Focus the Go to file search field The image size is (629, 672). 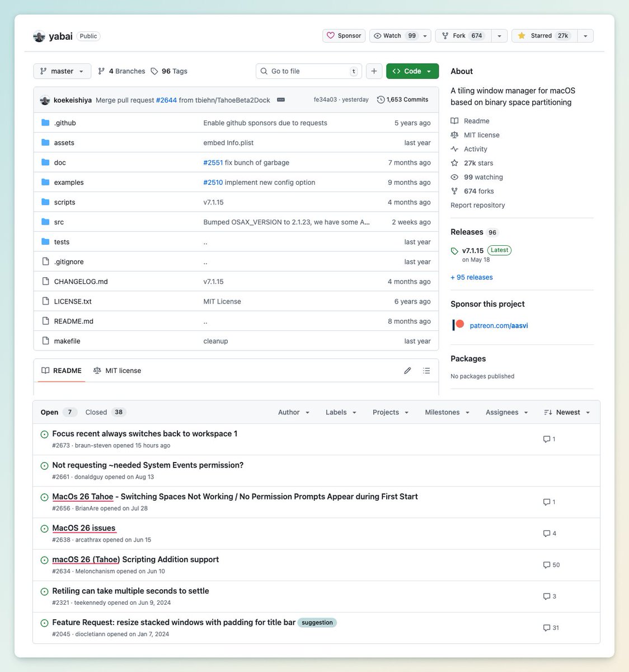tap(309, 71)
